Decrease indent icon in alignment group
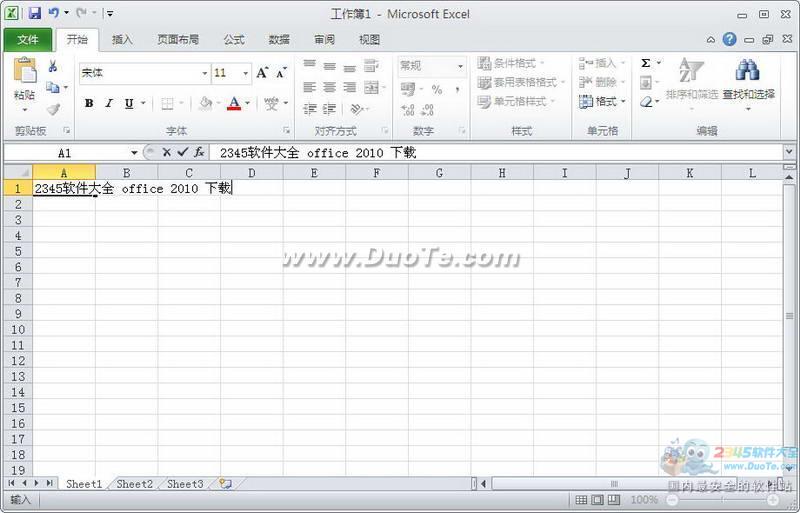Screen dimensions: 800x513 click(x=310, y=109)
